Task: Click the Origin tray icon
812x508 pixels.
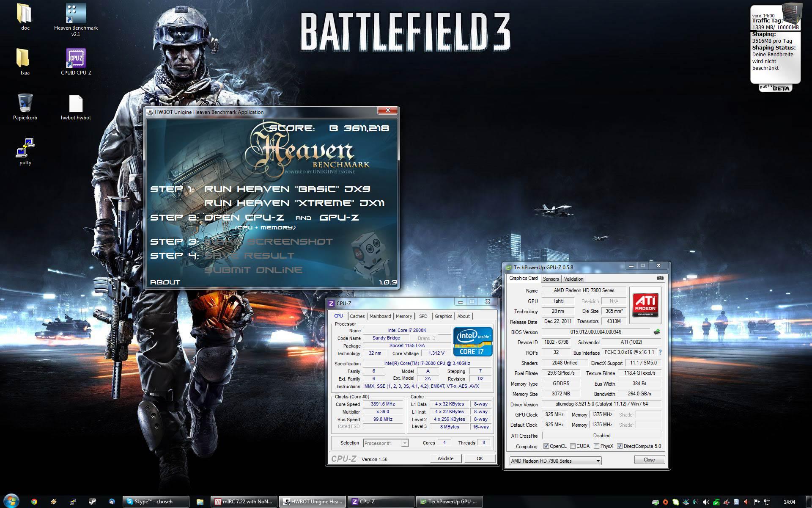Action: pyautogui.click(x=665, y=502)
